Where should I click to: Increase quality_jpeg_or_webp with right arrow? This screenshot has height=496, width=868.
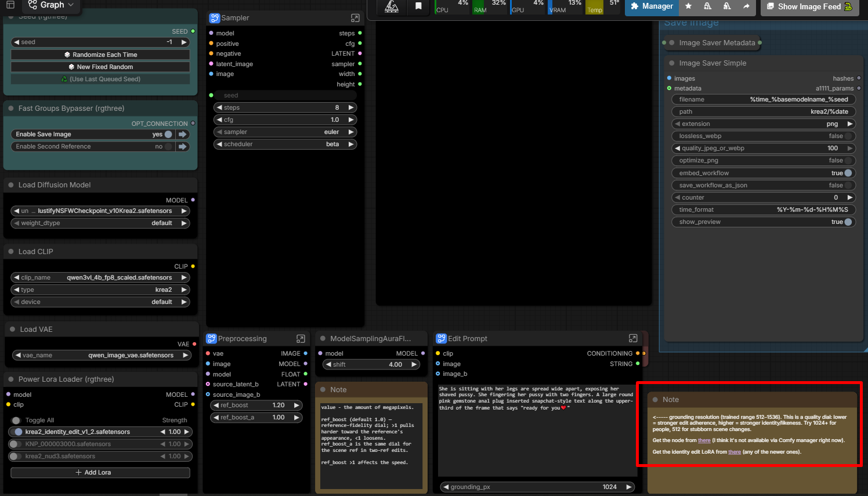click(849, 149)
